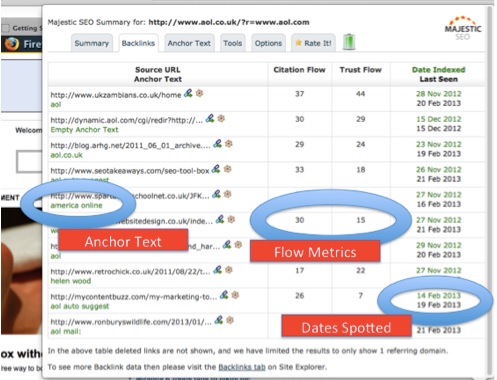Switch to the Options tab
The height and width of the screenshot is (380, 497).
click(268, 43)
